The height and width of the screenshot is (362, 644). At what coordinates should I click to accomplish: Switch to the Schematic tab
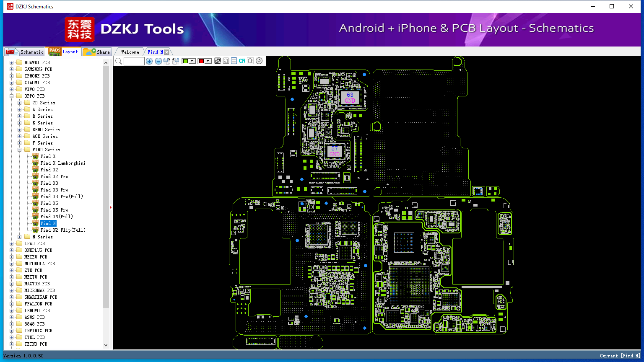pyautogui.click(x=25, y=52)
